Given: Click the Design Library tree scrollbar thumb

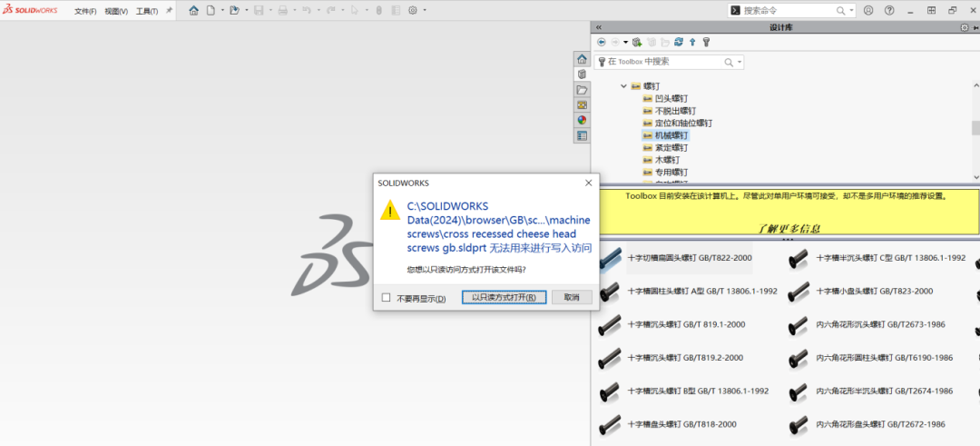Looking at the screenshot, I should [x=975, y=127].
